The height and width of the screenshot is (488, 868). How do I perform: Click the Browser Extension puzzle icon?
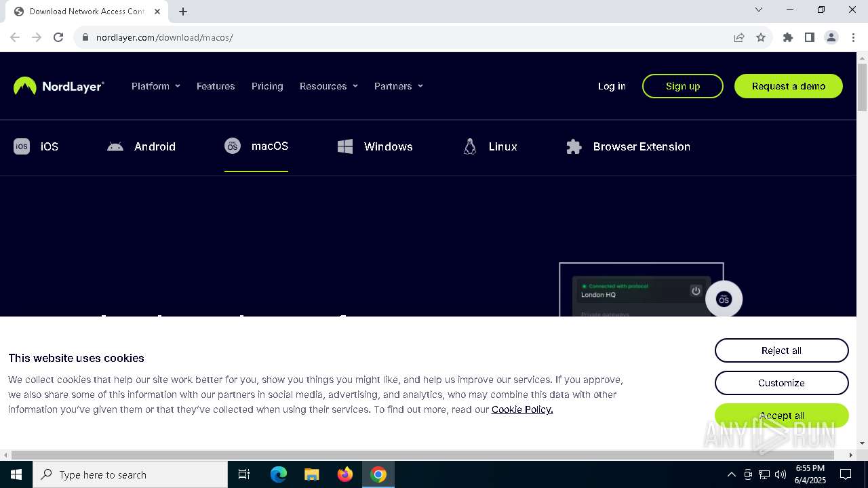574,146
